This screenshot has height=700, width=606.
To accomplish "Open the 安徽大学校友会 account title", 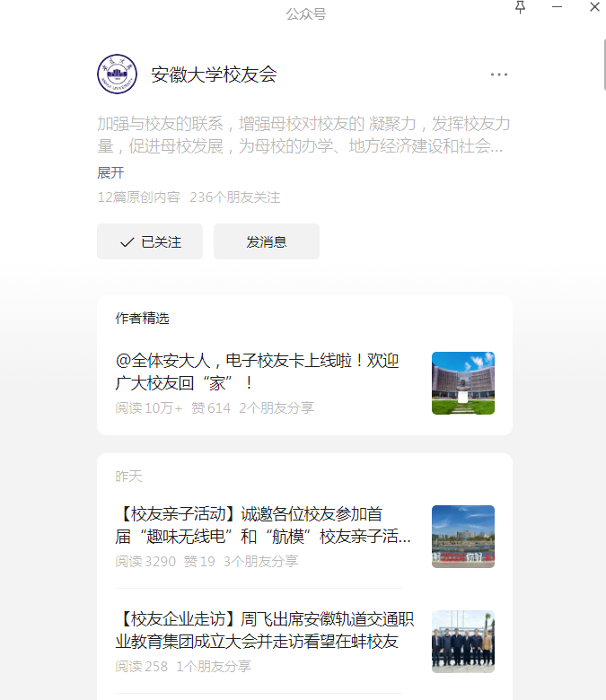I will (214, 74).
